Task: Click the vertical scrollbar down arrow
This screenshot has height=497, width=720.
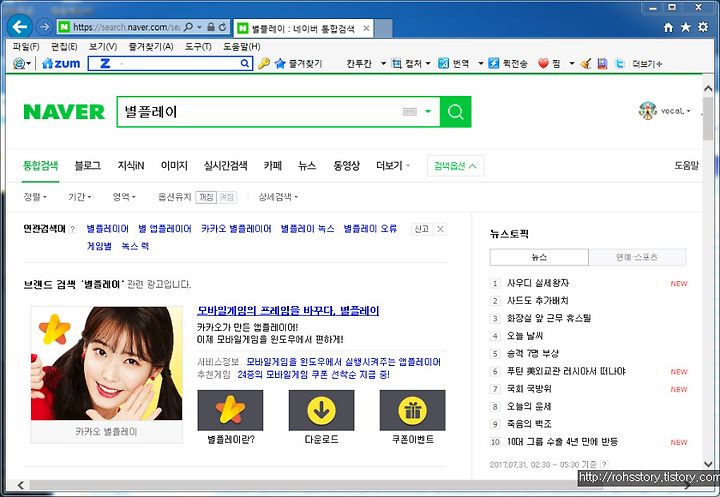Action: pyautogui.click(x=708, y=464)
